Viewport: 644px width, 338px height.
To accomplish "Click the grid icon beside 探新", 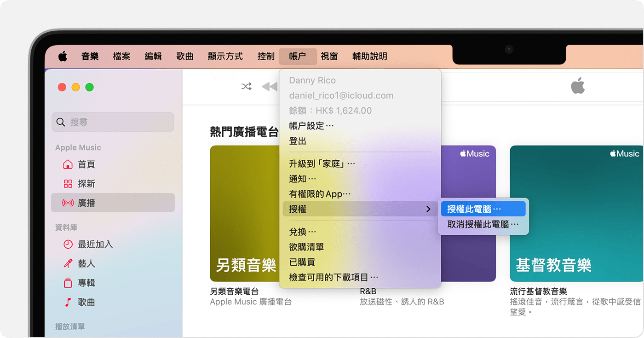I will pyautogui.click(x=68, y=184).
